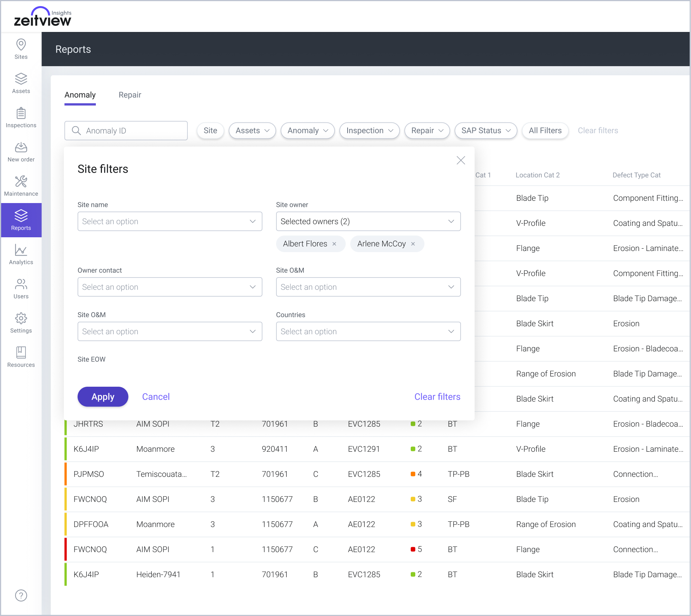Open the Site name dropdown

[x=170, y=221]
